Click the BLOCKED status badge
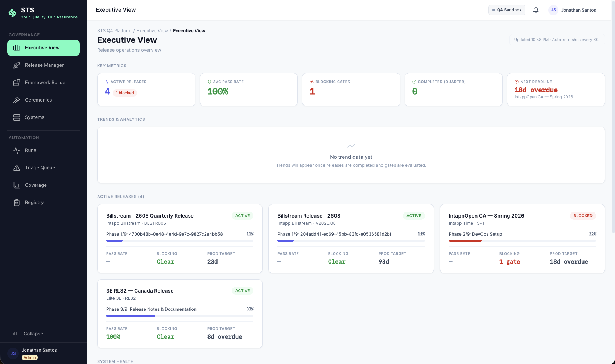 pyautogui.click(x=583, y=215)
